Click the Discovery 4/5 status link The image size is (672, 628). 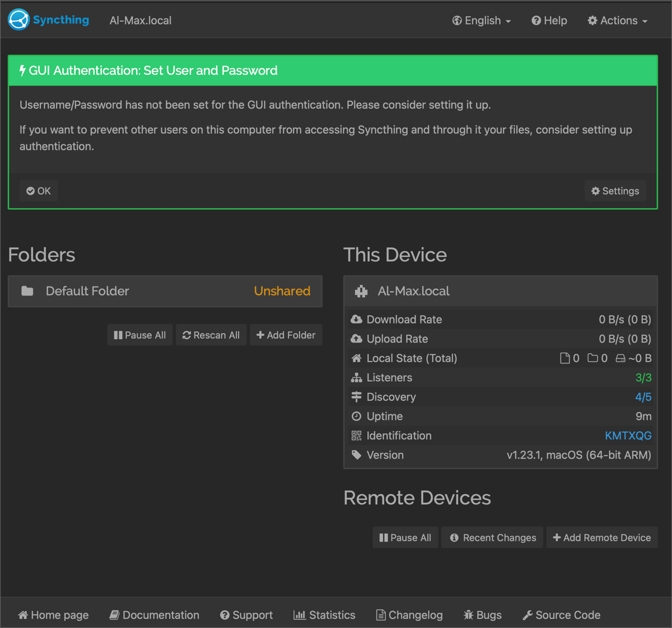[643, 397]
